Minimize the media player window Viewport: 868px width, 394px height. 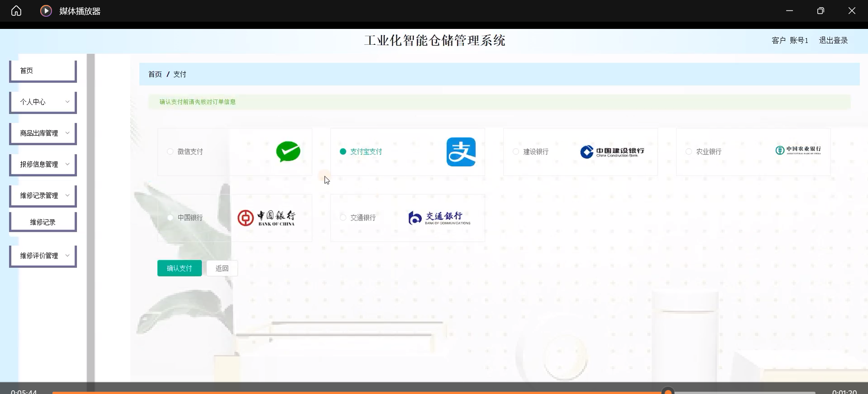pos(789,10)
